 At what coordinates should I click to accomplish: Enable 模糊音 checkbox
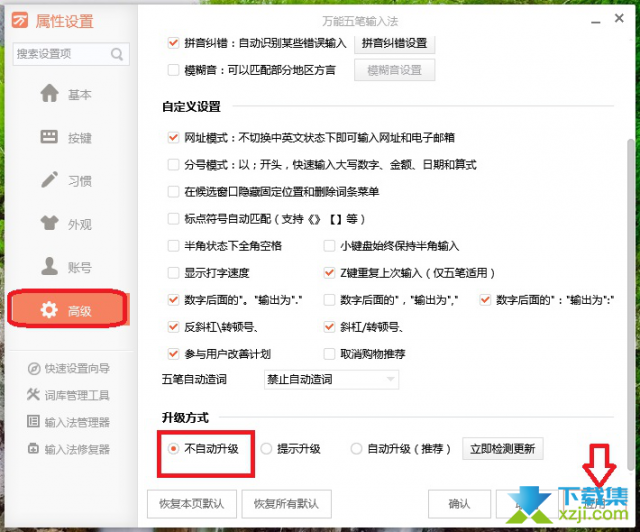point(173,70)
